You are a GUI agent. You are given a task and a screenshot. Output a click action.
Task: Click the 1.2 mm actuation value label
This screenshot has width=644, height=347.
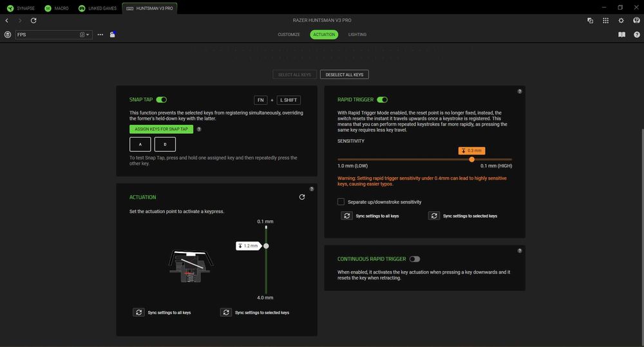248,246
